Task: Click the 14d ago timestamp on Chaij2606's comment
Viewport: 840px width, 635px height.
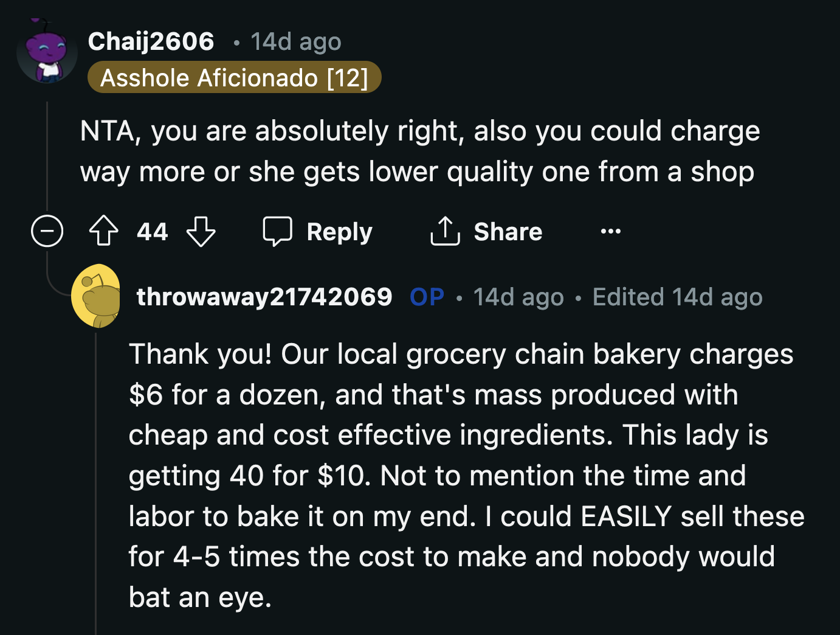Action: (x=295, y=41)
